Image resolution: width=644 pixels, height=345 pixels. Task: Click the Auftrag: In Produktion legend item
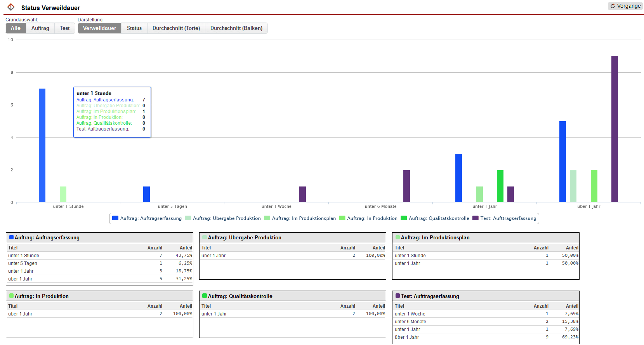372,218
